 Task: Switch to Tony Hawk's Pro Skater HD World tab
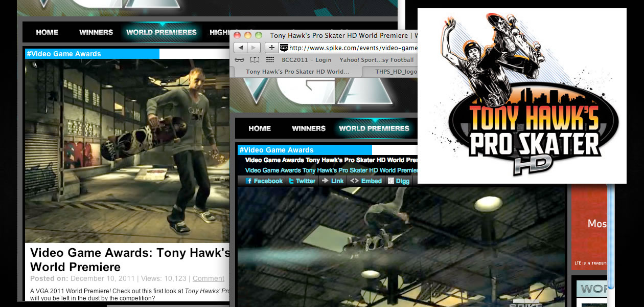pyautogui.click(x=297, y=72)
